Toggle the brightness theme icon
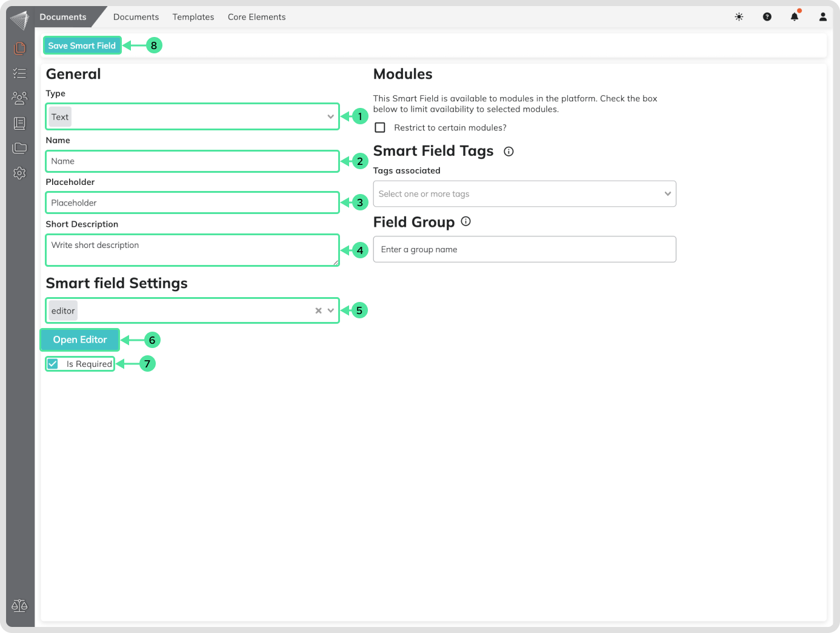 click(x=739, y=17)
